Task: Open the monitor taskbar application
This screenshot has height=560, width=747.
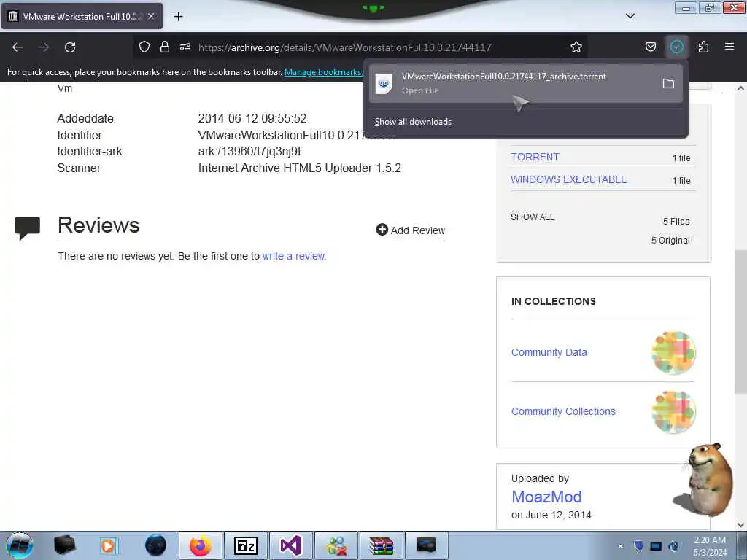Action: tap(426, 545)
